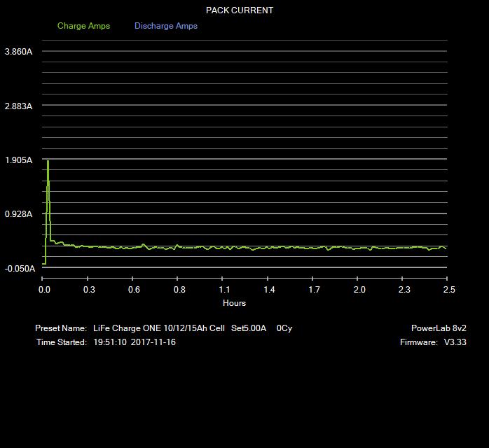Click the peak of the charge current spike
Image resolution: width=489 pixels, height=448 pixels.
[x=48, y=161]
